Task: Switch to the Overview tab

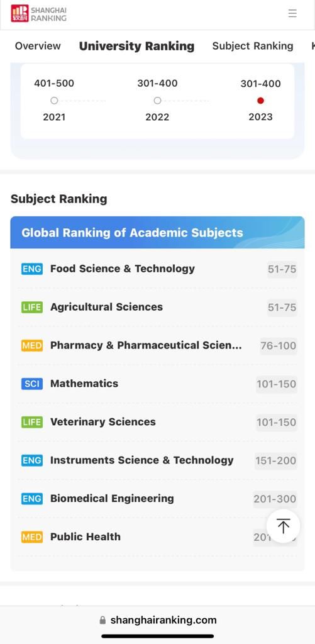Action: 38,46
